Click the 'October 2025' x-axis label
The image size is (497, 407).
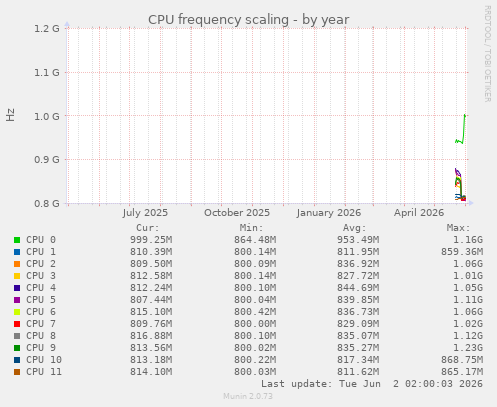coord(237,213)
